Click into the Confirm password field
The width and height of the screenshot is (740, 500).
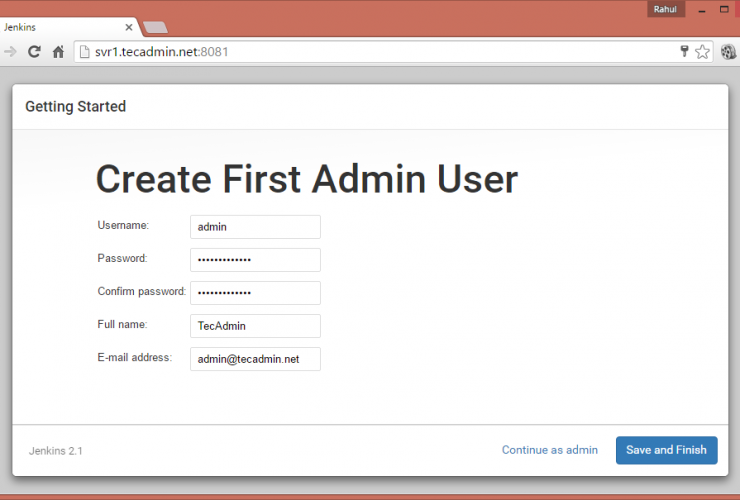(x=255, y=293)
